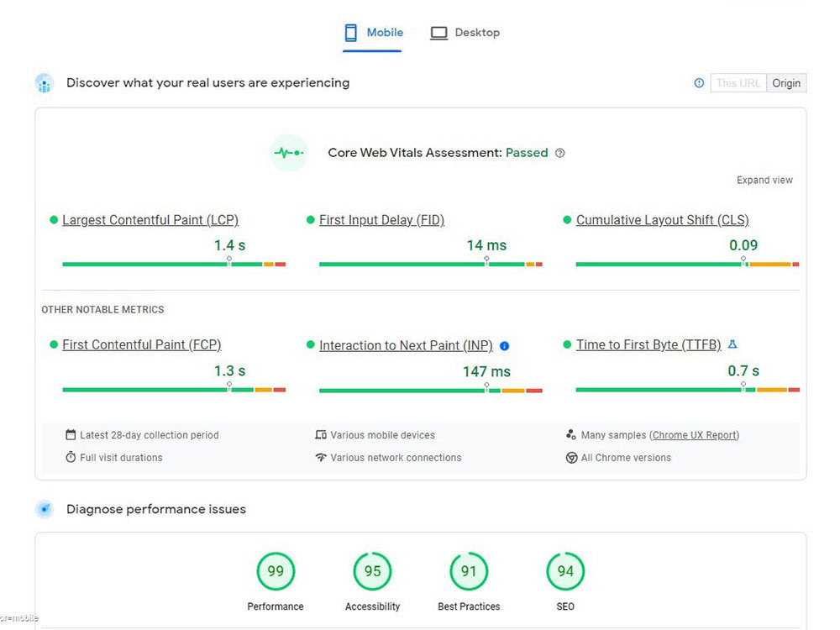This screenshot has width=840, height=630.
Task: Click the blue info icon beside INP
Action: pos(504,346)
